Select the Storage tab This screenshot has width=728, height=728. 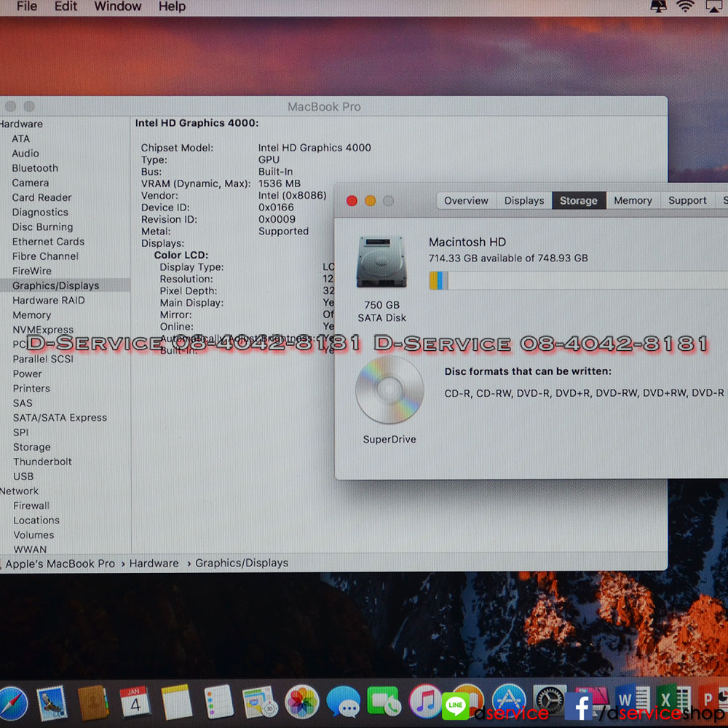pyautogui.click(x=579, y=201)
